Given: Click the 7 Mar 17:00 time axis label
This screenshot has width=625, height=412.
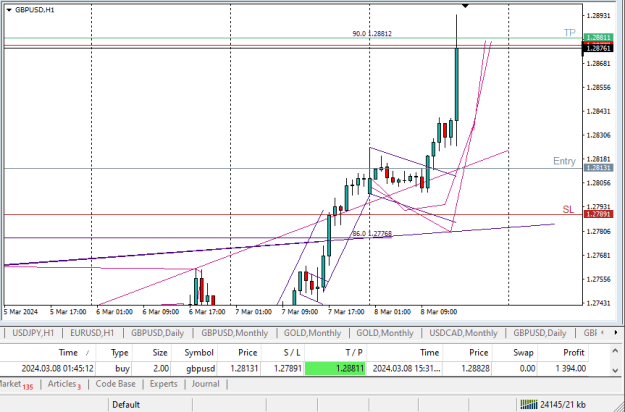Looking at the screenshot, I should (346, 312).
